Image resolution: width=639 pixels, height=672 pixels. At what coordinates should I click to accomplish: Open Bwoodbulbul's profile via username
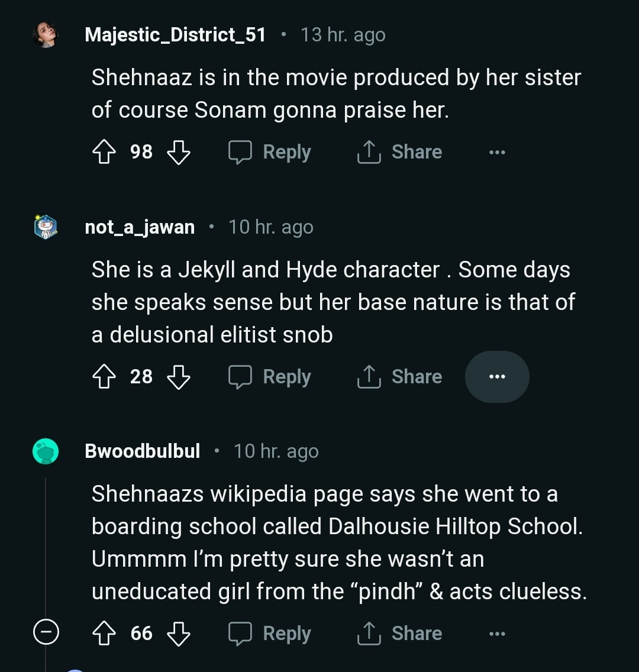point(142,451)
